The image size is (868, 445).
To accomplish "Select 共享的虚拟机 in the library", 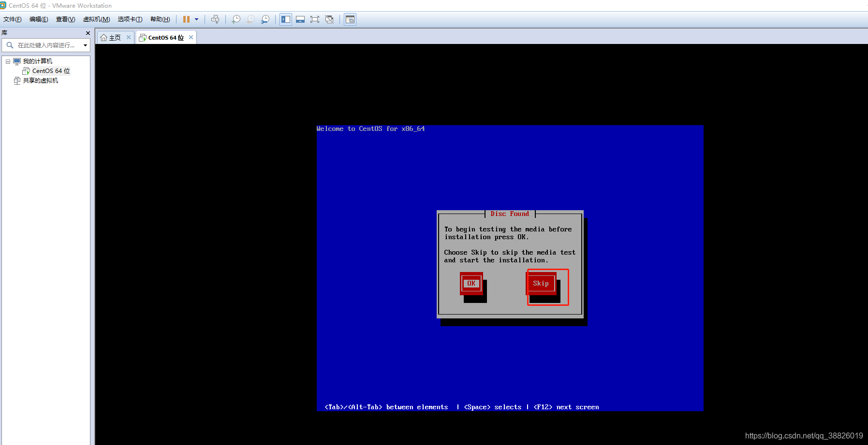I will pyautogui.click(x=41, y=81).
